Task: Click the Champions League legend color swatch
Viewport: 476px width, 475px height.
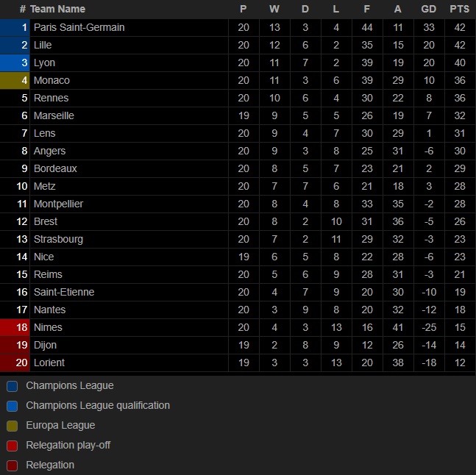Action: click(x=13, y=386)
